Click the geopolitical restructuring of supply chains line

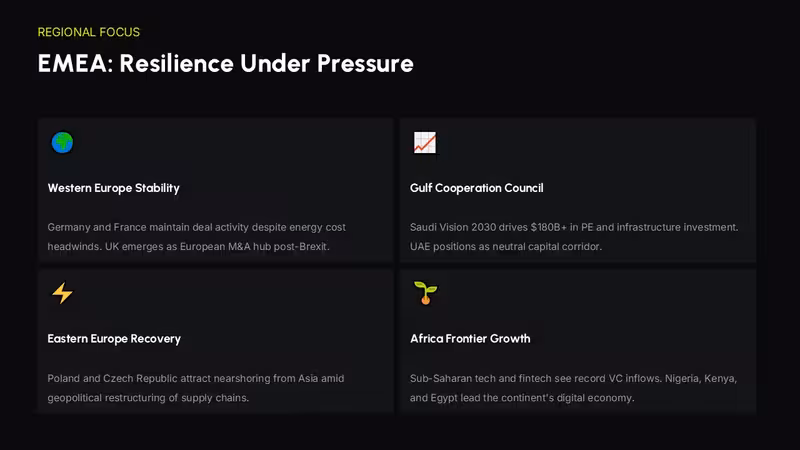pyautogui.click(x=148, y=397)
